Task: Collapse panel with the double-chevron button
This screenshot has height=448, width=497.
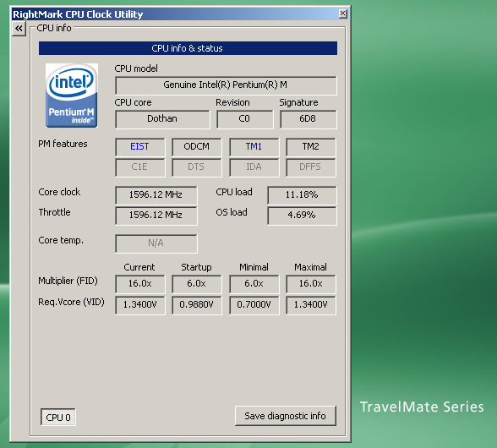Action: (19, 29)
